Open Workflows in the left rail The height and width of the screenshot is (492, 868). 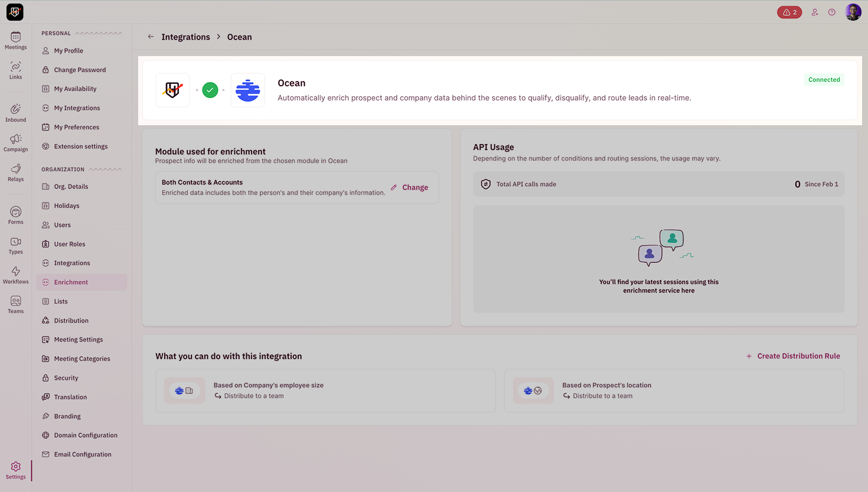pos(15,275)
